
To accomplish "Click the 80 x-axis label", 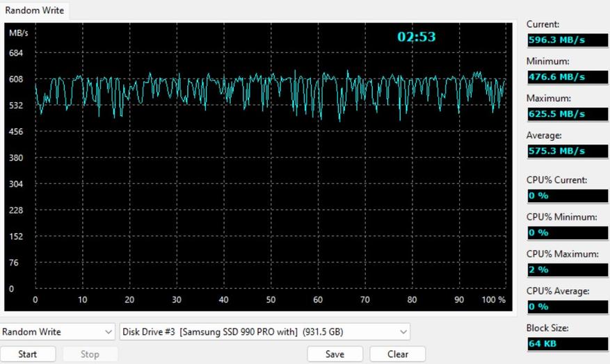I will click(x=412, y=300).
